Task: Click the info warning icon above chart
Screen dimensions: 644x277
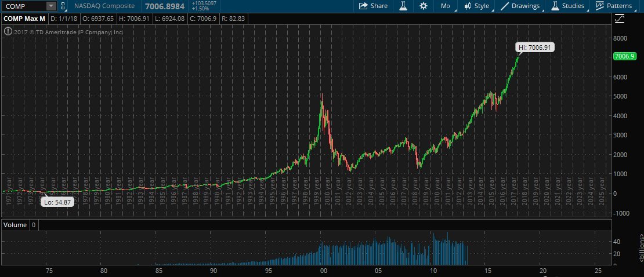Action: pyautogui.click(x=7, y=31)
